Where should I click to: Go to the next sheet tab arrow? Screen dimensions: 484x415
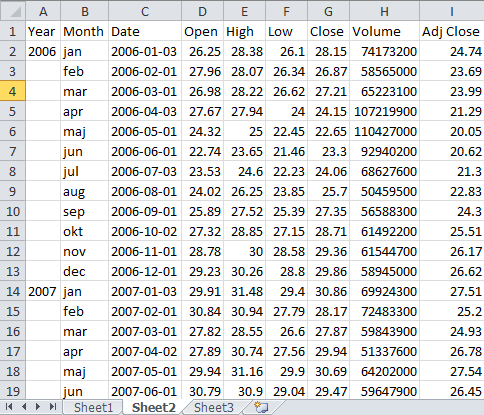[38, 407]
